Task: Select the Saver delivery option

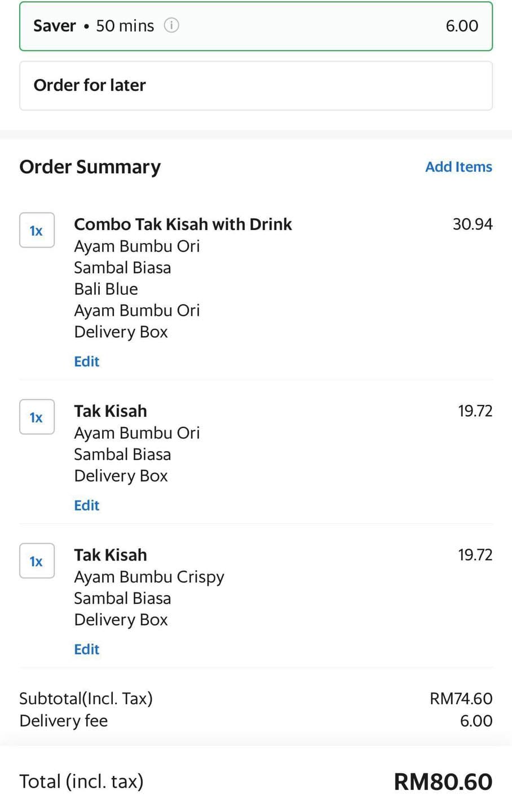Action: (x=256, y=26)
